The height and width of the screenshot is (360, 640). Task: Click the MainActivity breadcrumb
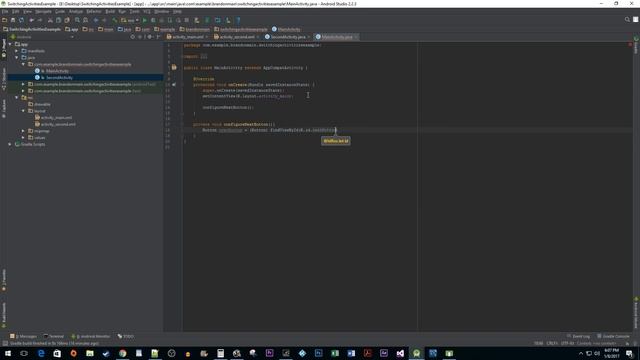coord(286,29)
